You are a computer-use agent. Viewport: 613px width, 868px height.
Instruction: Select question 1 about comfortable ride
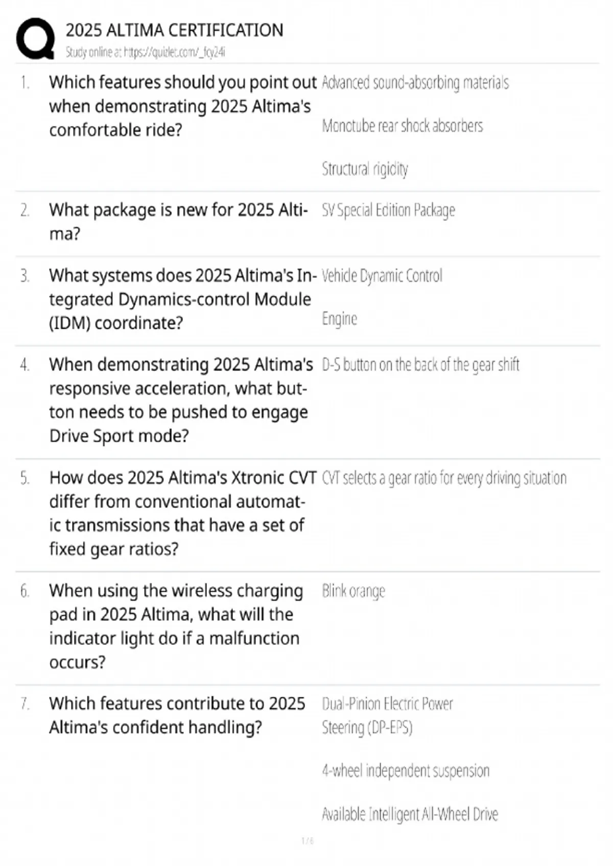click(x=183, y=106)
